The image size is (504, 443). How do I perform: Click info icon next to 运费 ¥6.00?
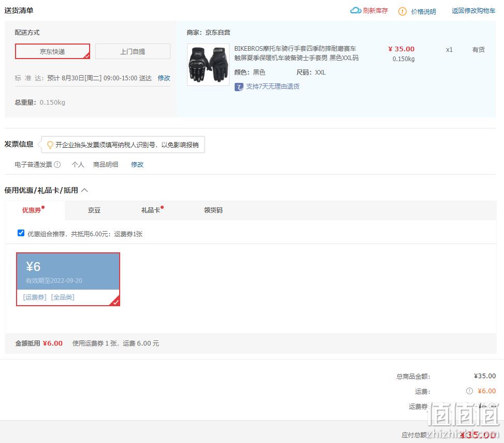(x=470, y=391)
